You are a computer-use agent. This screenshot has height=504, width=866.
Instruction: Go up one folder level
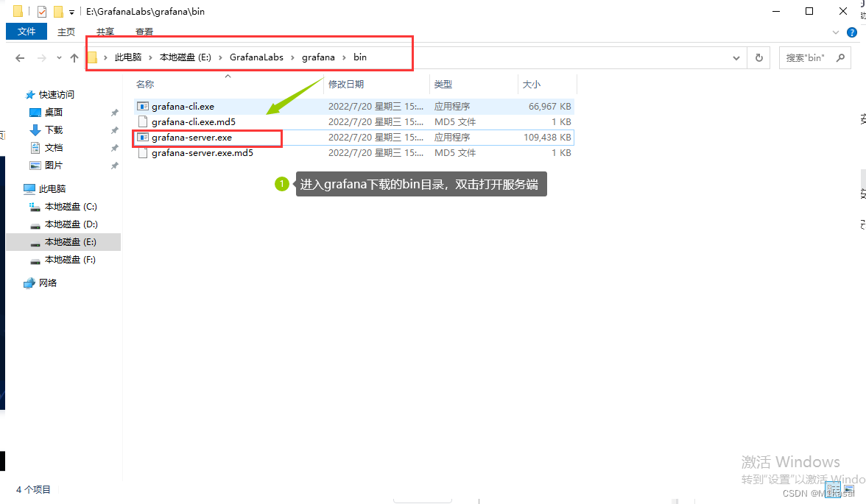[x=74, y=58]
